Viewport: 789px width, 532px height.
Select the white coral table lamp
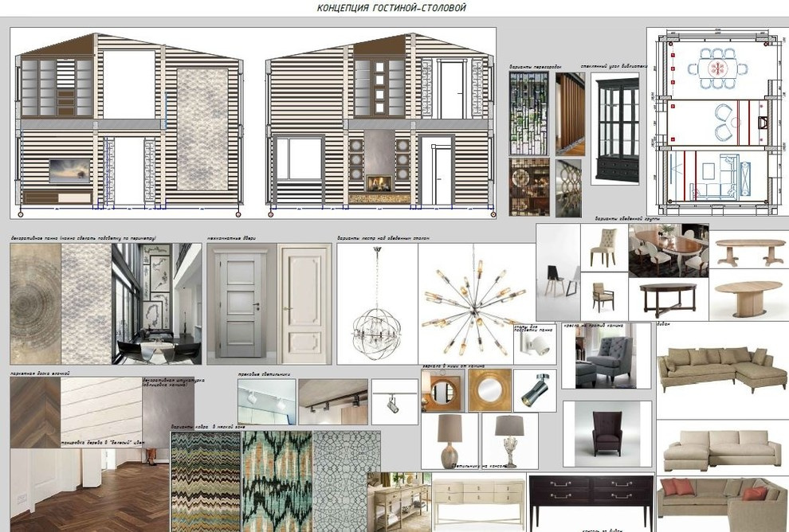[509, 438]
